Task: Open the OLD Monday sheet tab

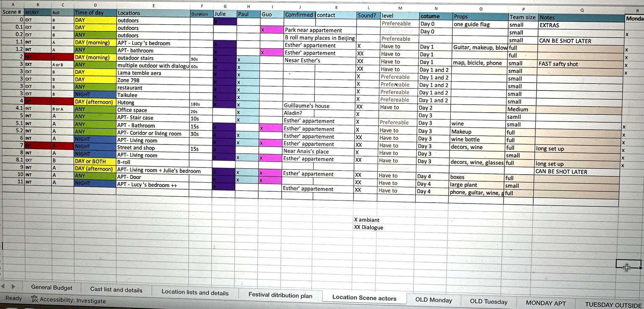Action: click(434, 300)
